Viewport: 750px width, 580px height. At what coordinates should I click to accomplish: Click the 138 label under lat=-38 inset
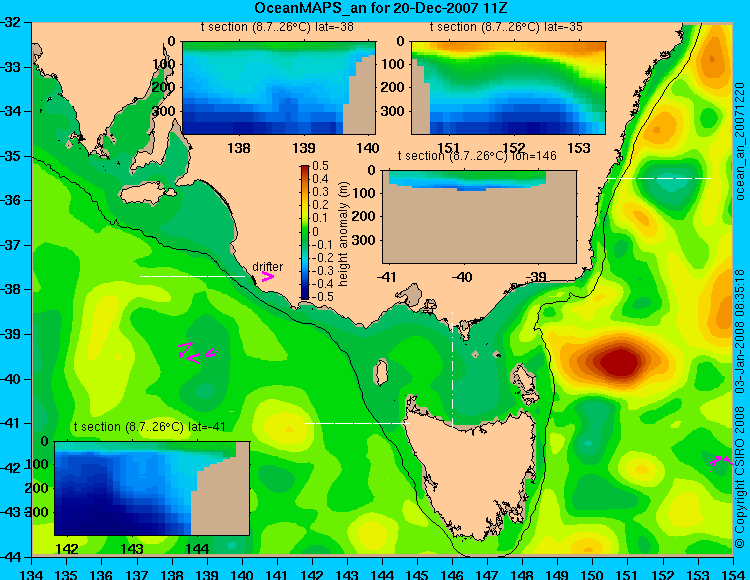tap(239, 148)
